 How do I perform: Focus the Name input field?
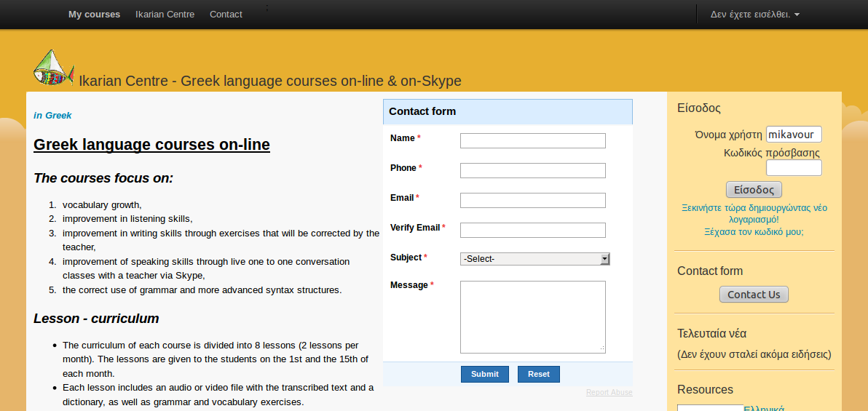pyautogui.click(x=532, y=141)
